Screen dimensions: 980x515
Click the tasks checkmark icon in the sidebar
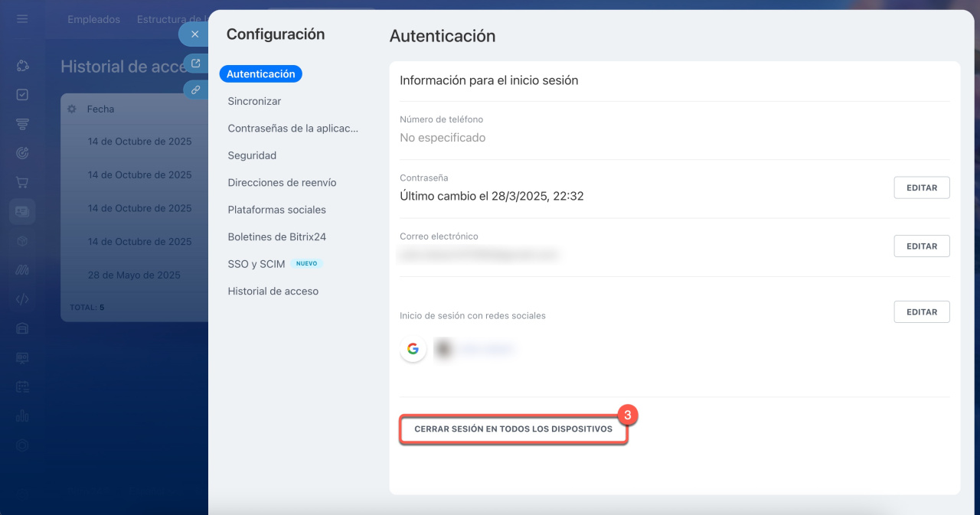22,95
